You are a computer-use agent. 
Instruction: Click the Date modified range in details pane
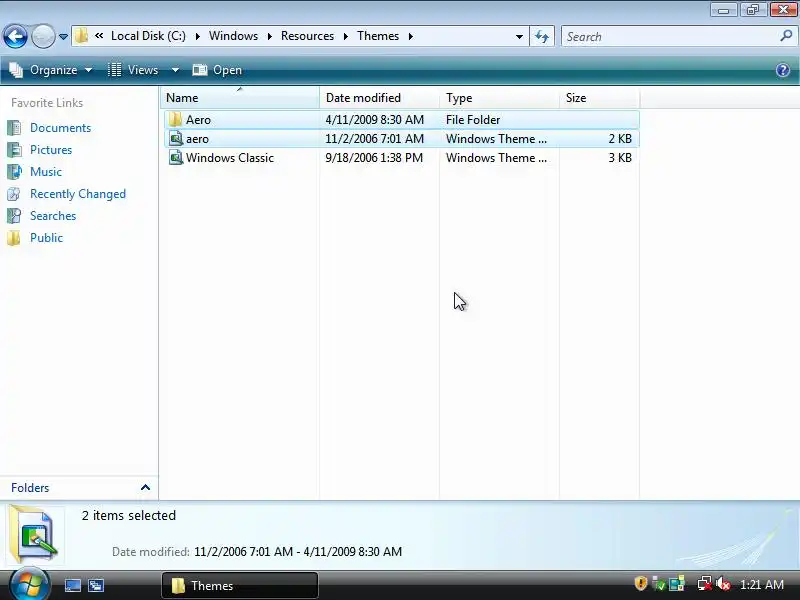pyautogui.click(x=298, y=552)
